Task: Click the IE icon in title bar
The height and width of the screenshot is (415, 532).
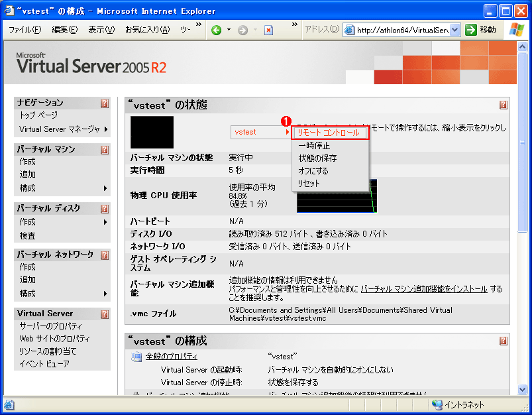Action: pos(9,11)
